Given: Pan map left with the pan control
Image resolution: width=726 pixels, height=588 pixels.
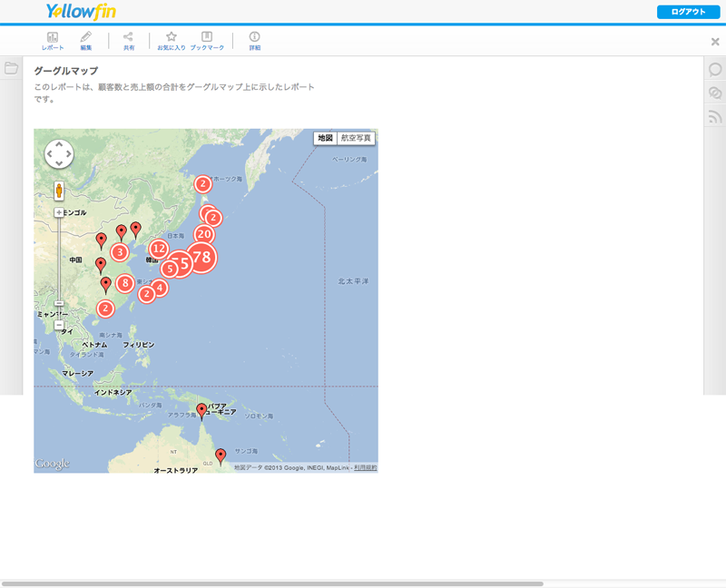Looking at the screenshot, I should click(x=50, y=153).
